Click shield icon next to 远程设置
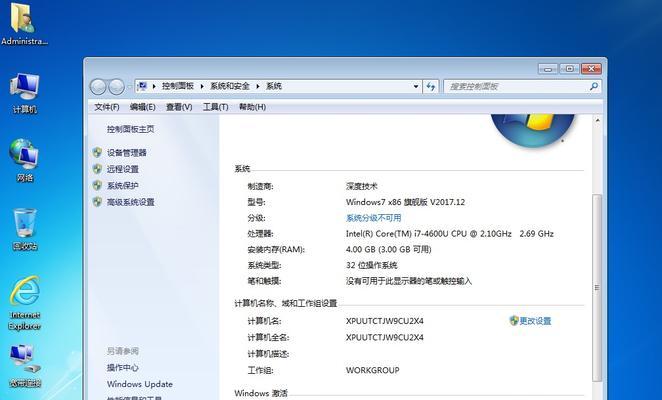Viewport: 662px width, 400px height. [97, 169]
